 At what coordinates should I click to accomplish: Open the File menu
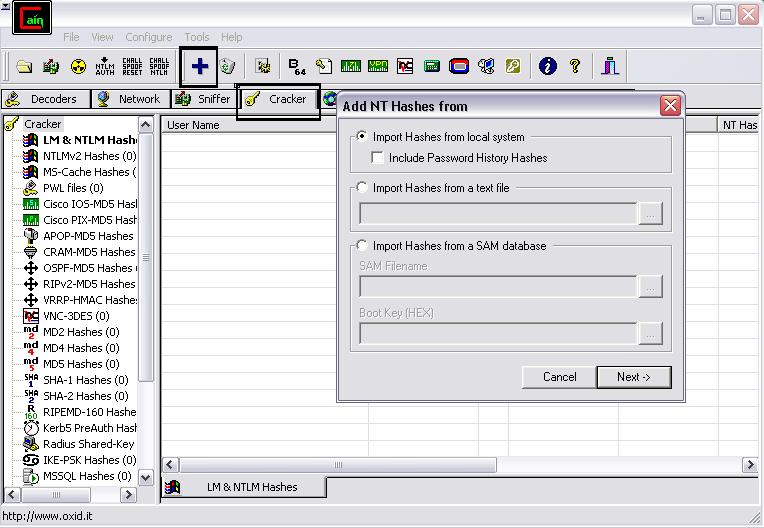[x=71, y=37]
